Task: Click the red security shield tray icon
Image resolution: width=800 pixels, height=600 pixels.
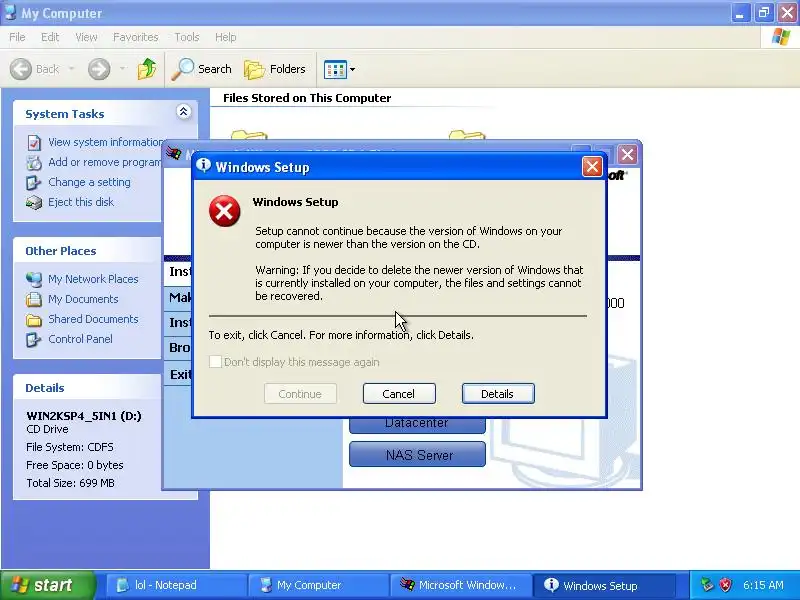Action: [725, 585]
